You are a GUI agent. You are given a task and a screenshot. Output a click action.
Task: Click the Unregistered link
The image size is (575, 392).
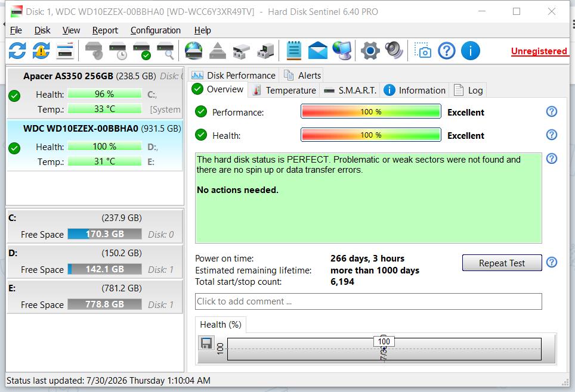point(539,51)
